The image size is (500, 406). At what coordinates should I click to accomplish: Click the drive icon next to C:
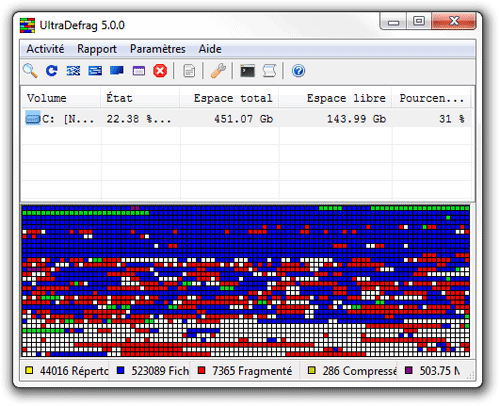point(33,119)
